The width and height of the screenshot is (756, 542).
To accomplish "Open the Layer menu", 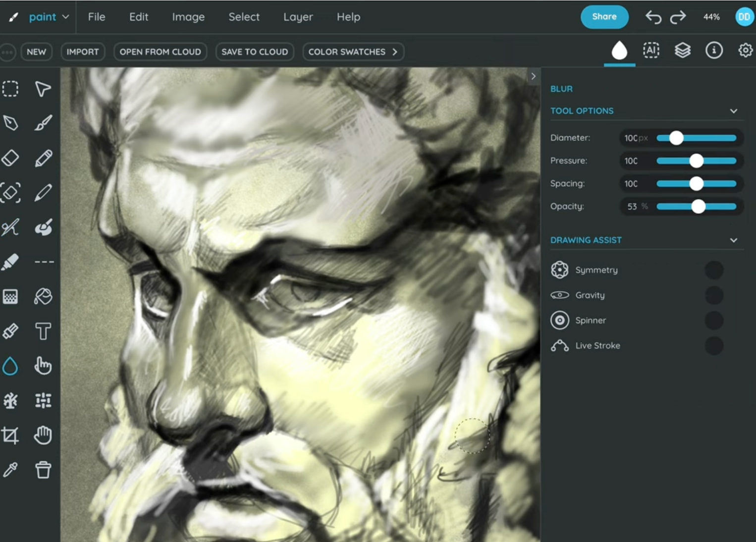I will coord(298,17).
